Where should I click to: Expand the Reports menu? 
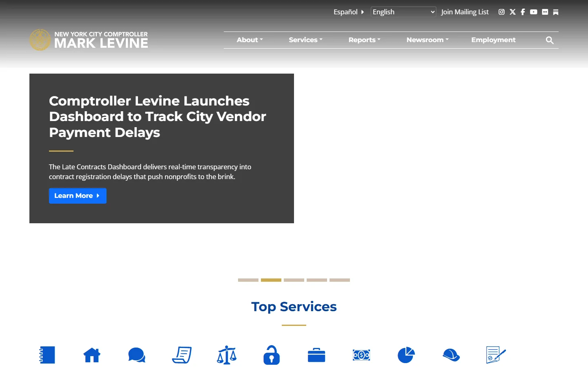coord(364,40)
